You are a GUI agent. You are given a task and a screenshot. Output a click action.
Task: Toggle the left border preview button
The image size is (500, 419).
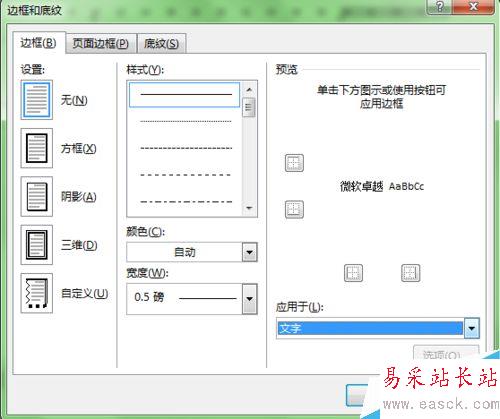(353, 273)
